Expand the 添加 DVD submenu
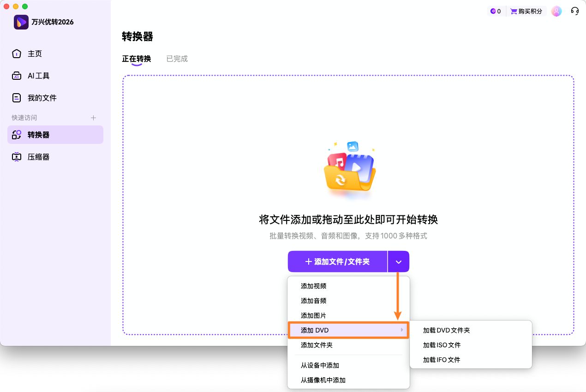Screen dimensions: 586x392 348,330
